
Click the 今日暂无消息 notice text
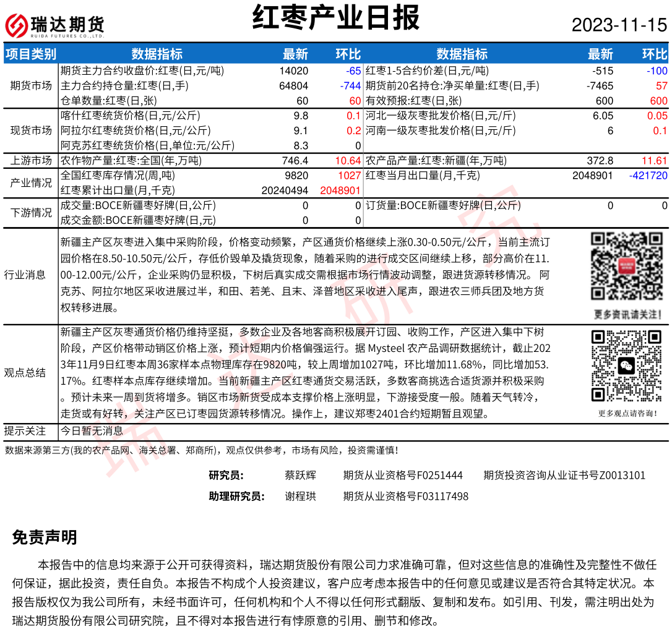click(92, 431)
